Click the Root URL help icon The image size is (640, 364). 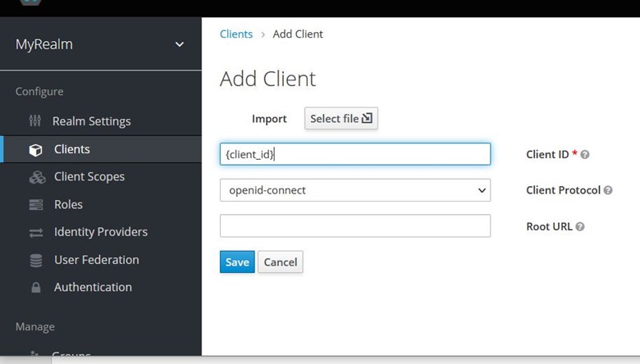click(x=580, y=226)
